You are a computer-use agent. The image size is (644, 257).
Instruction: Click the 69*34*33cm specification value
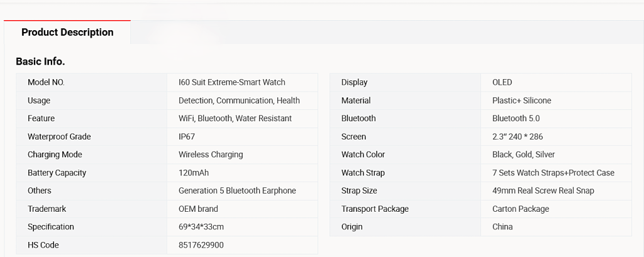tap(201, 227)
